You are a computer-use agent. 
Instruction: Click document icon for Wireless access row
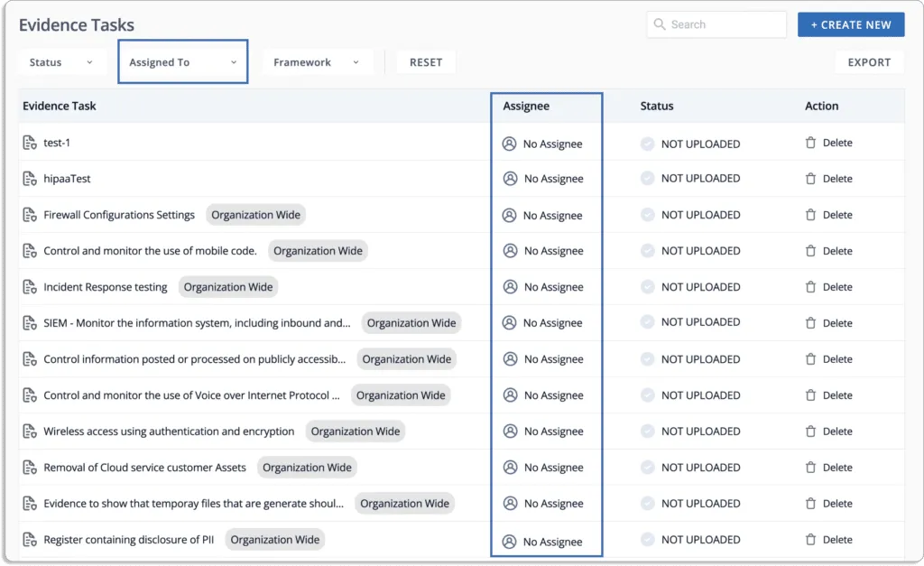coord(30,431)
